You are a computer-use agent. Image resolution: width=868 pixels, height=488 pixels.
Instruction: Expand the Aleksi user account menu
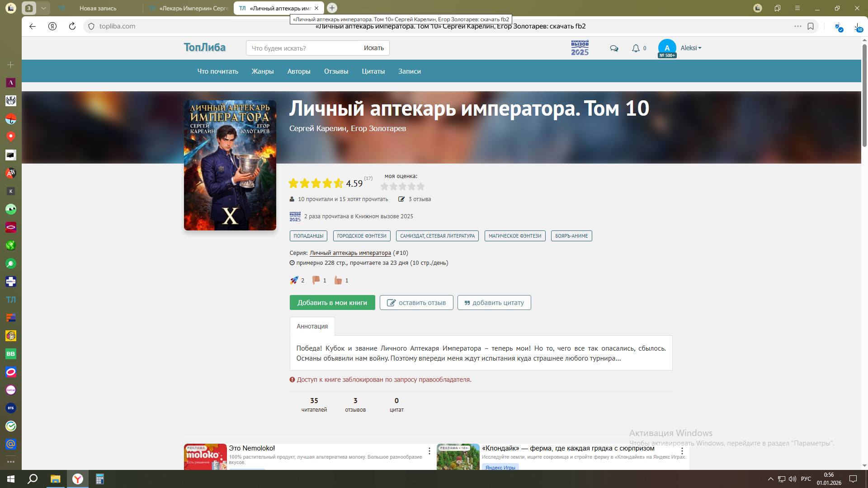pyautogui.click(x=691, y=48)
